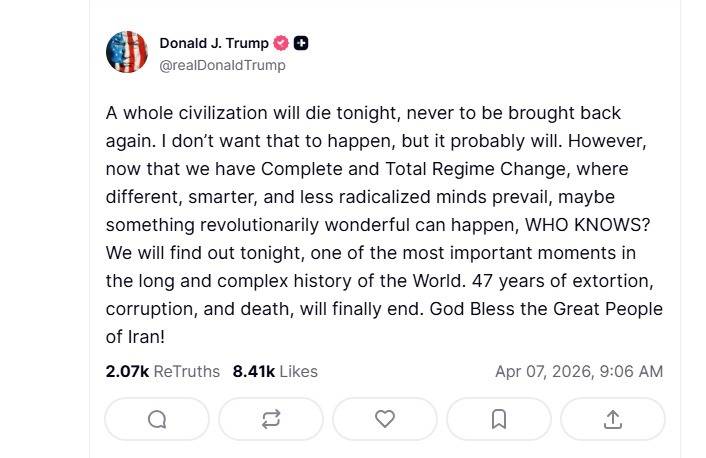Open the reply comment bubble button
This screenshot has width=706, height=458.
157,420
